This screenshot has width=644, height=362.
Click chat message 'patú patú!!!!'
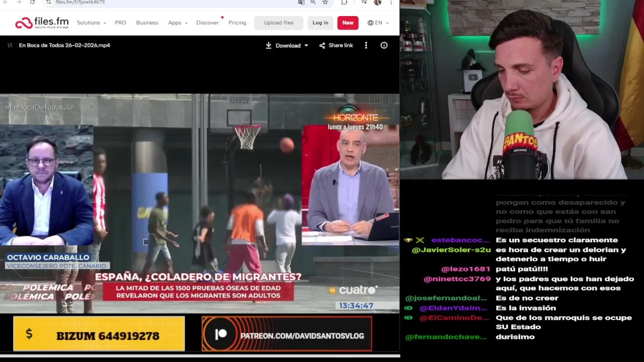(522, 269)
